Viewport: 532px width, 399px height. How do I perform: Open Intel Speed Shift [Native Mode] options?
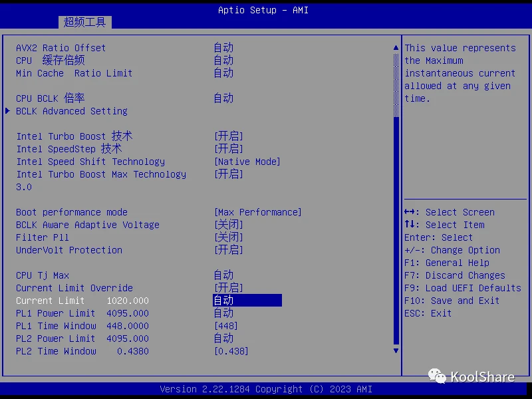[247, 162]
